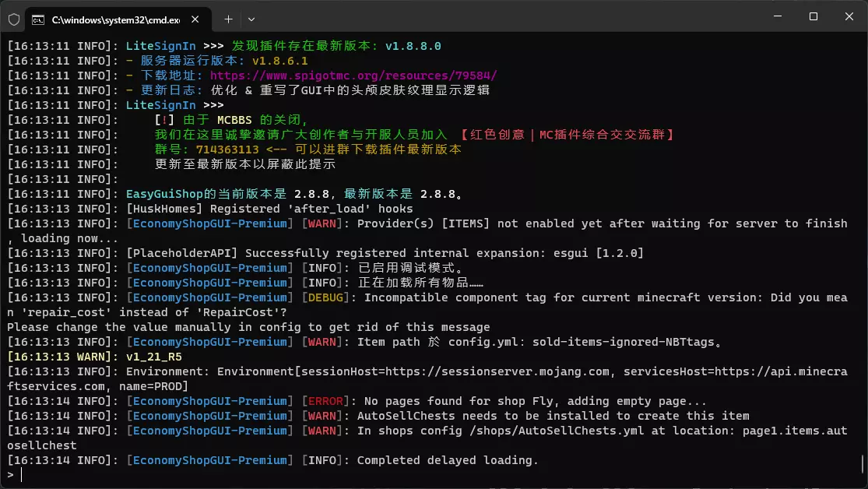Select the cmd.exe tab
The image size is (868, 489).
(x=118, y=20)
